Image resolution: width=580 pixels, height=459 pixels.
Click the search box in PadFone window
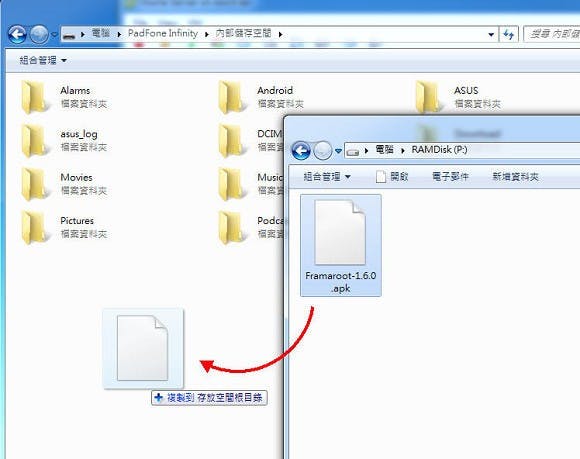pyautogui.click(x=552, y=34)
